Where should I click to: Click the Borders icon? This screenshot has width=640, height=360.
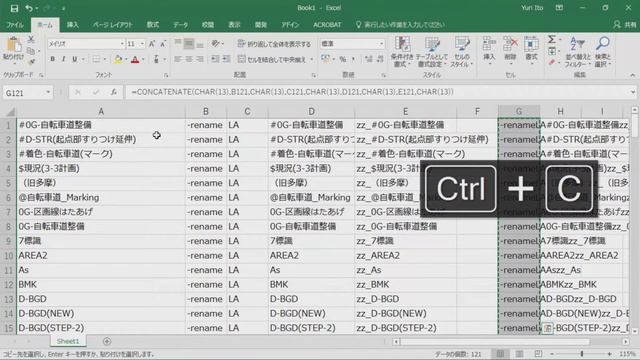pos(96,60)
